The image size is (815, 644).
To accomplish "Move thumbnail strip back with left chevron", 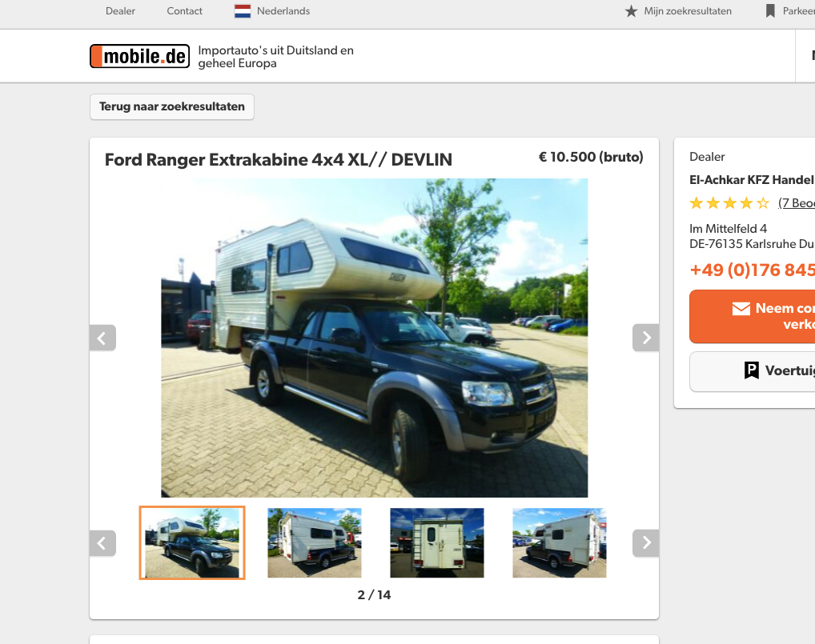I will pos(102,542).
